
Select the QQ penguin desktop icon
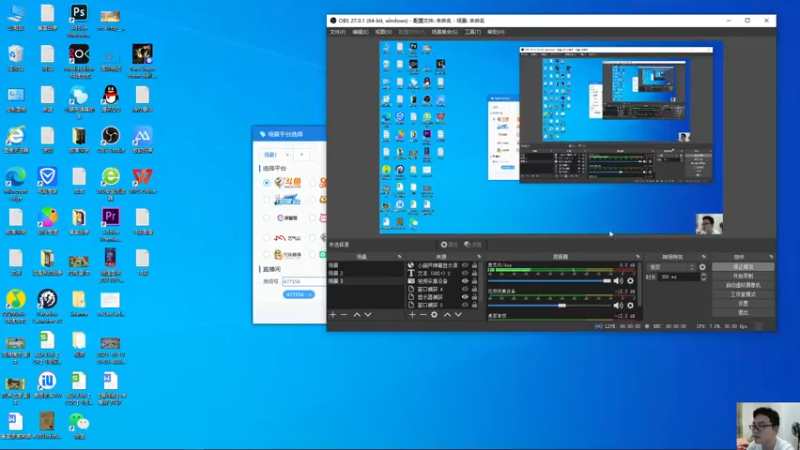[x=111, y=98]
